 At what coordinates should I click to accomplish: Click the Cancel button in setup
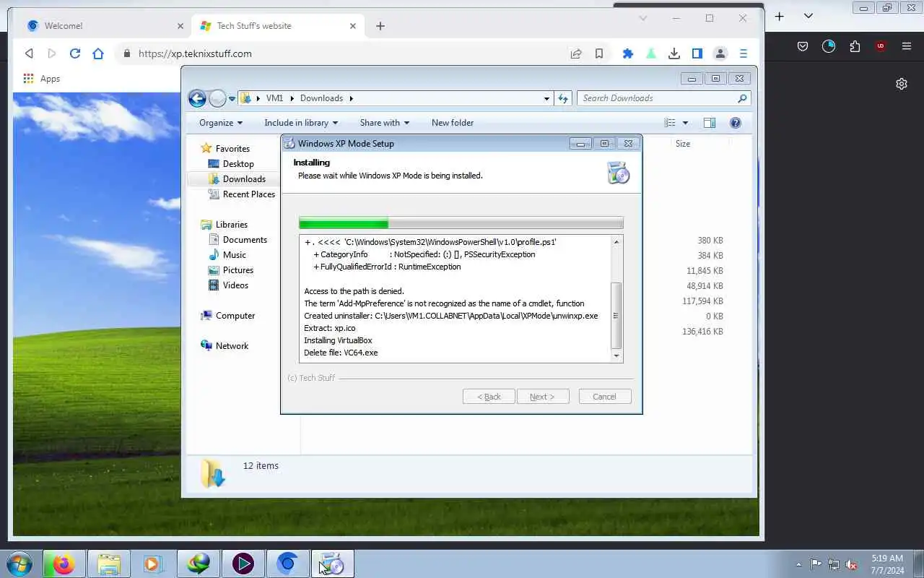point(605,397)
